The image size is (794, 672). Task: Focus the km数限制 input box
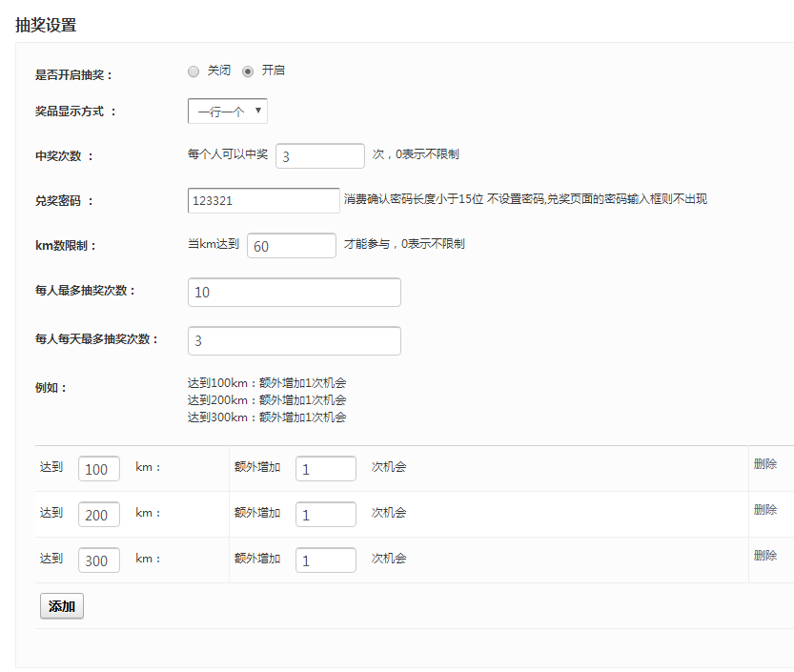[291, 246]
